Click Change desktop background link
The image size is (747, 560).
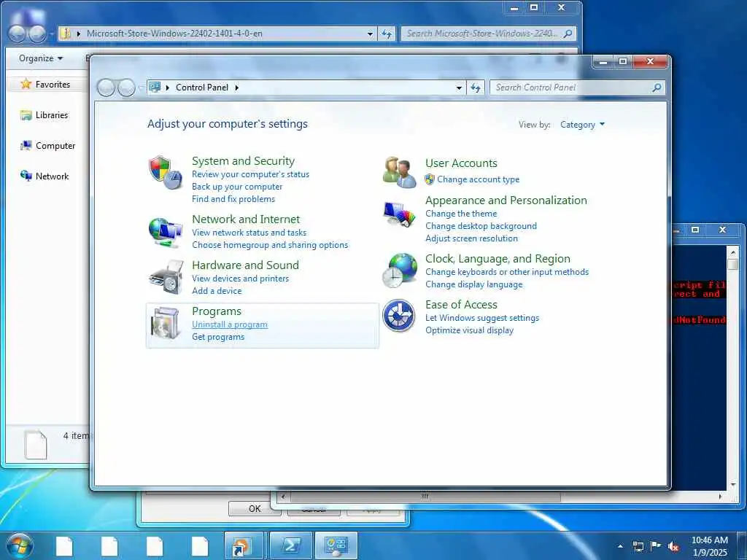tap(481, 226)
